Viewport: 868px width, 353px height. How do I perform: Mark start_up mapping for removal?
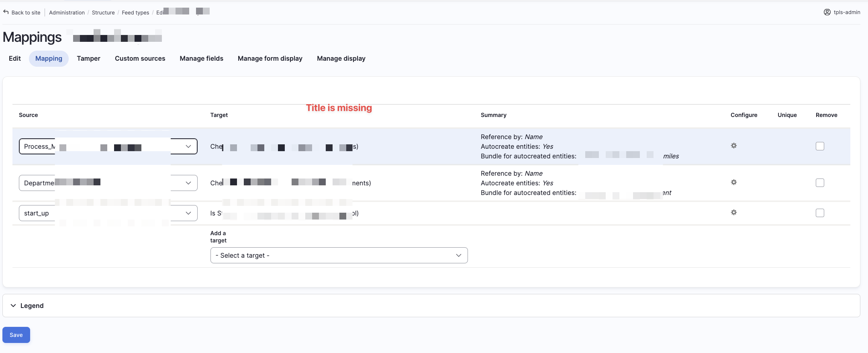coord(820,213)
